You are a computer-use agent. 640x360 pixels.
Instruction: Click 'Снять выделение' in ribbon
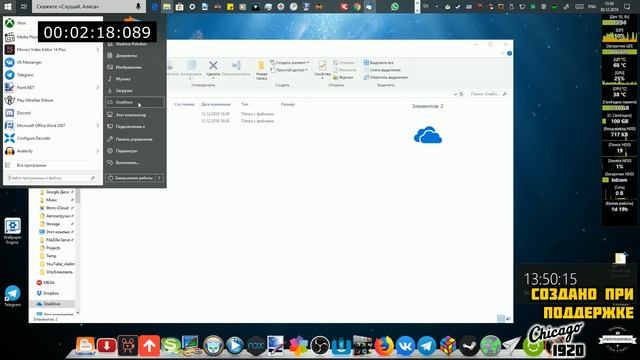pos(382,70)
